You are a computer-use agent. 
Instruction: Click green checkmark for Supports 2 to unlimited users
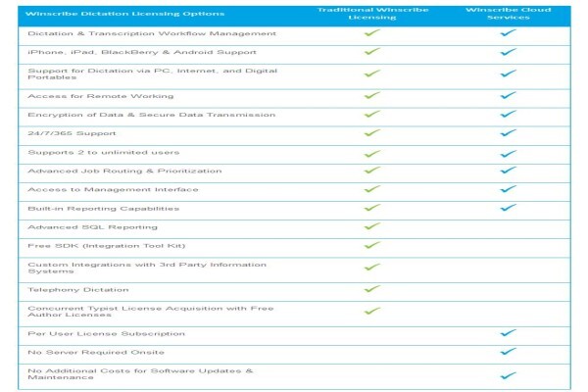coord(372,154)
